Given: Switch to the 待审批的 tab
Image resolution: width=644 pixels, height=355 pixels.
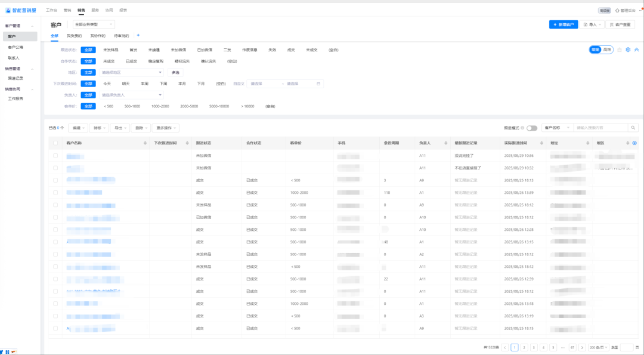Looking at the screenshot, I should pos(121,36).
